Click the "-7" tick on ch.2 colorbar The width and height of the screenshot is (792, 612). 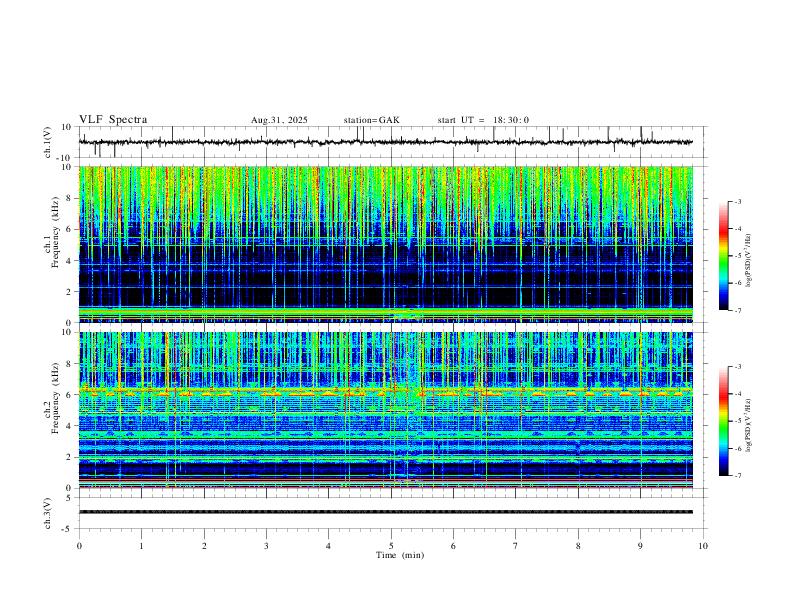(737, 476)
